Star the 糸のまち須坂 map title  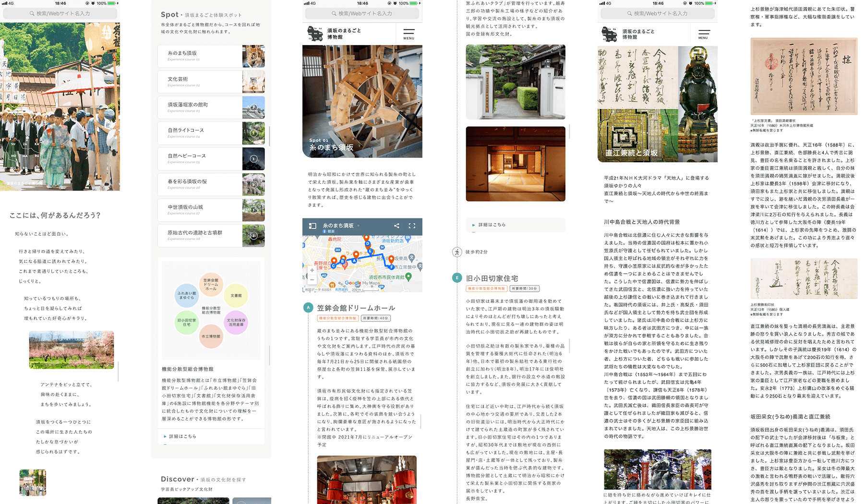point(359,226)
